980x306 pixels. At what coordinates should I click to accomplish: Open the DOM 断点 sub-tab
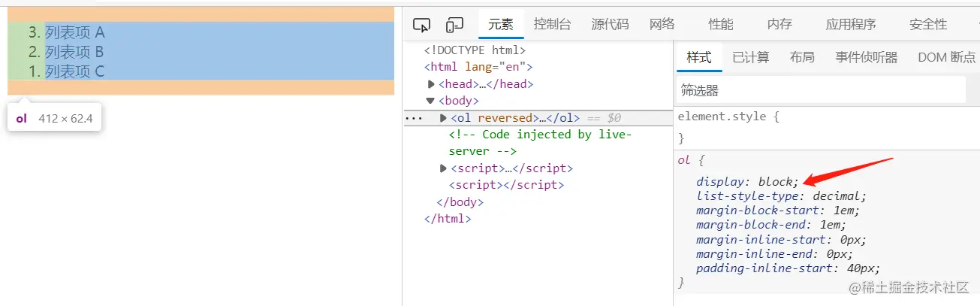click(946, 57)
